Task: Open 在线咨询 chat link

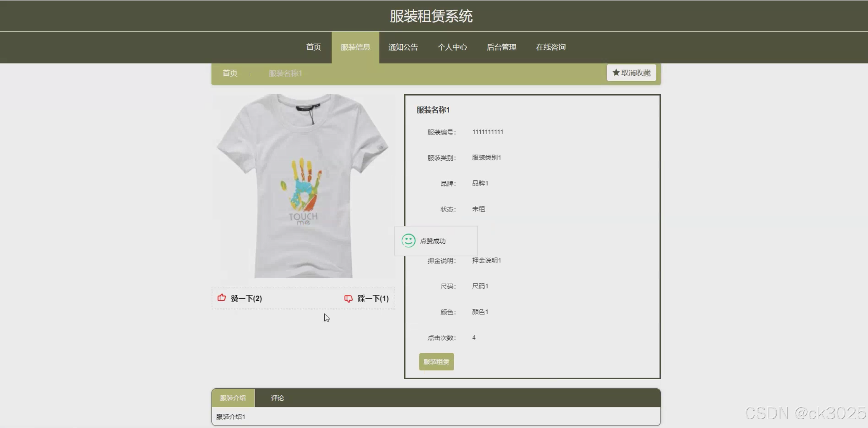Action: point(550,47)
